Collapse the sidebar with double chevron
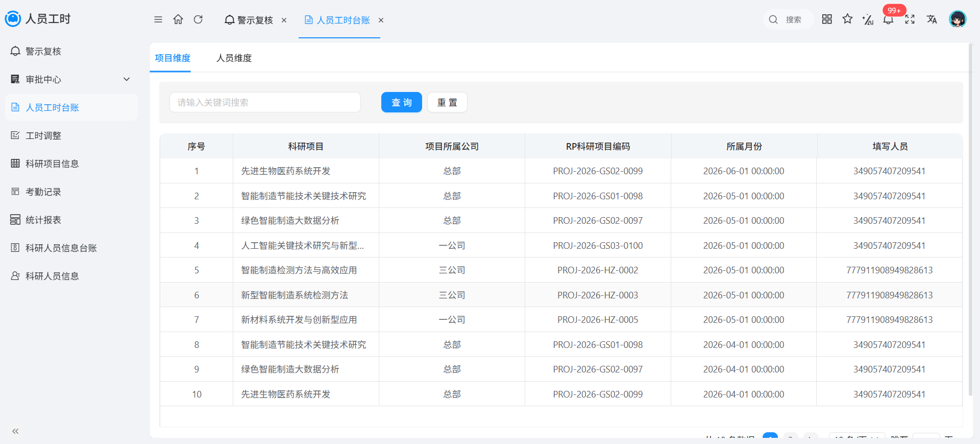The height and width of the screenshot is (444, 980). coord(15,431)
